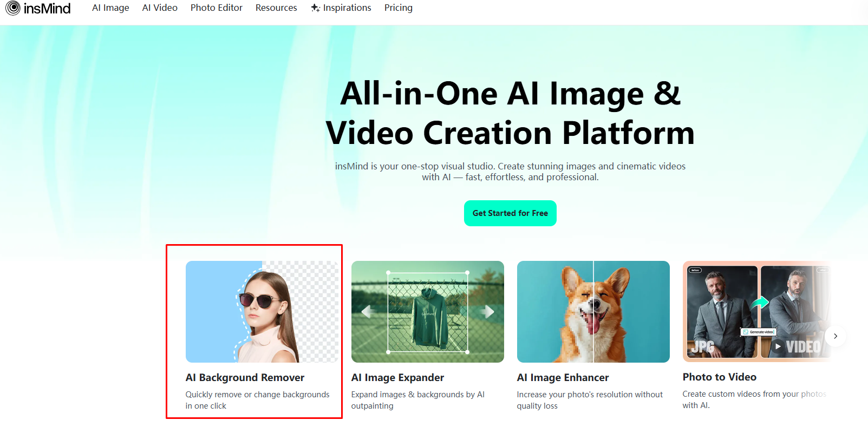Click the green arrow between suited men
Image resolution: width=868 pixels, height=433 pixels.
[760, 302]
